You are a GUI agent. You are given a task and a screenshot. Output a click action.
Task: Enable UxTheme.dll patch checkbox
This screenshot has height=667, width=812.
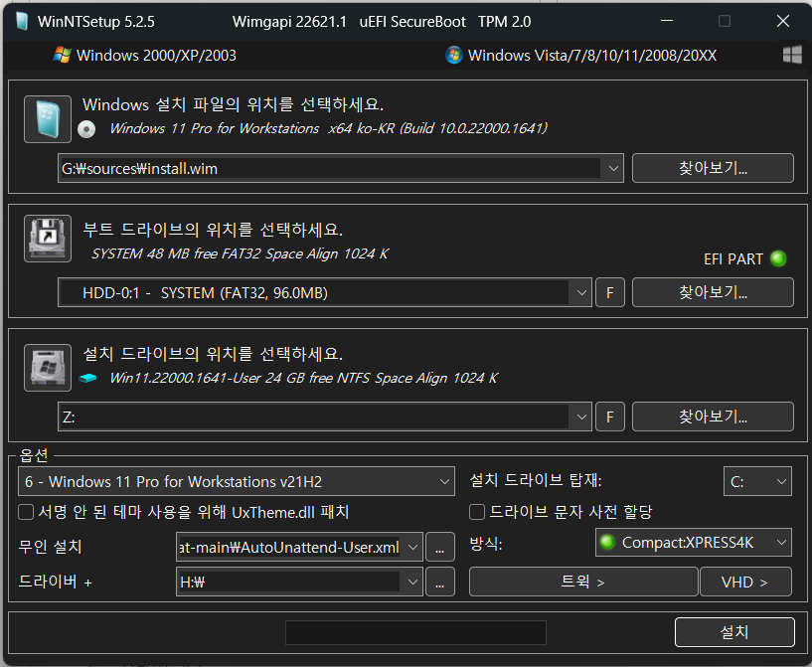coord(26,512)
